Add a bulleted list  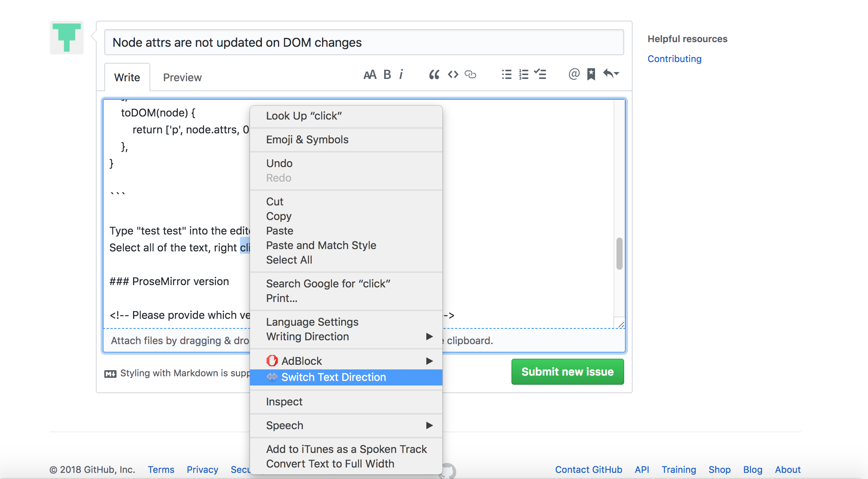(x=506, y=75)
